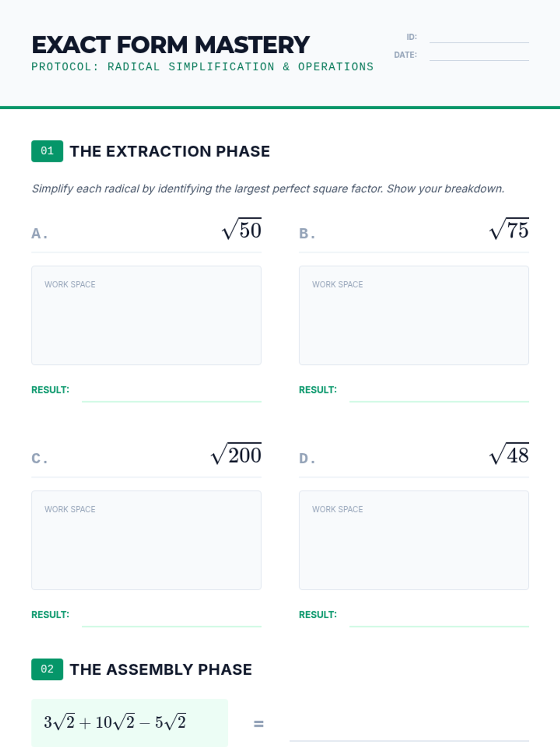Click THE ASSEMBLY PHASE heading
This screenshot has height=747, width=560.
coord(161,669)
